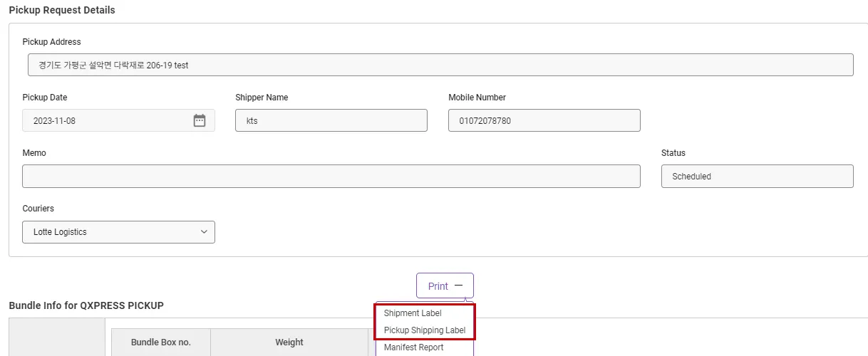Select the Mobile Number input field
The image size is (868, 356).
[544, 120]
